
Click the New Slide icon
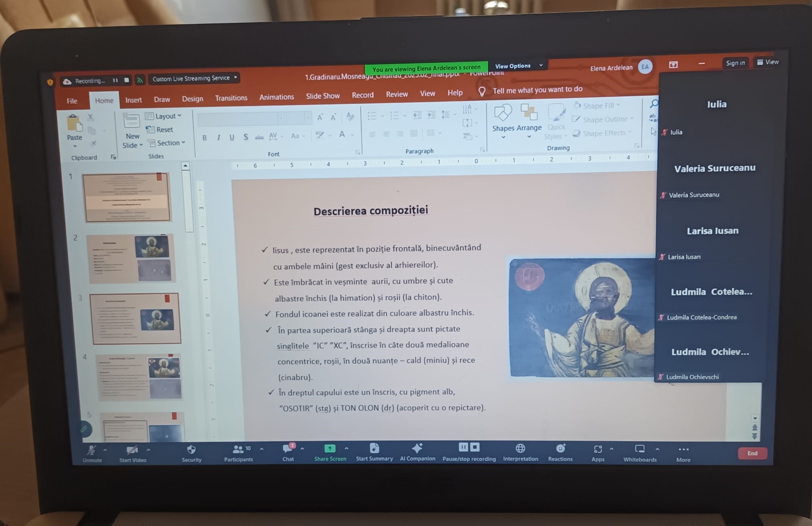click(x=131, y=121)
